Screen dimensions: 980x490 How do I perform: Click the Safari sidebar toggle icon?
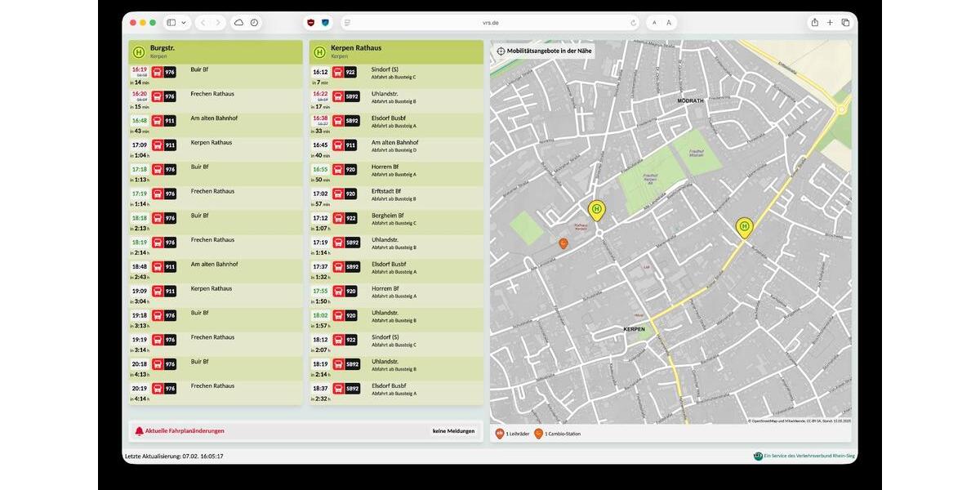[171, 23]
